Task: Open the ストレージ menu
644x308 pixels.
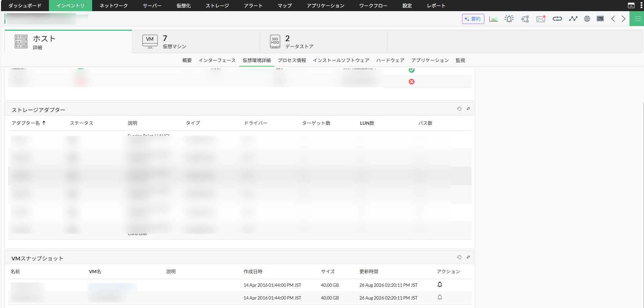Action: 217,6
